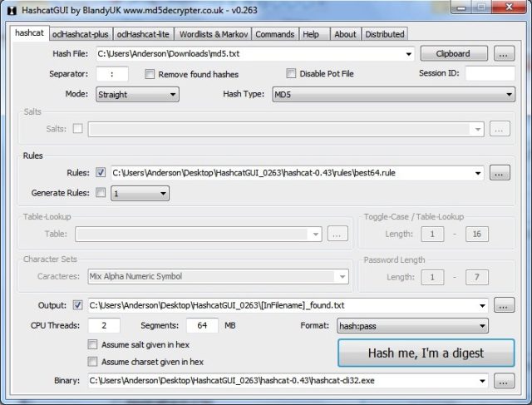Start cracking with Hash me, I'm a digest

point(426,353)
